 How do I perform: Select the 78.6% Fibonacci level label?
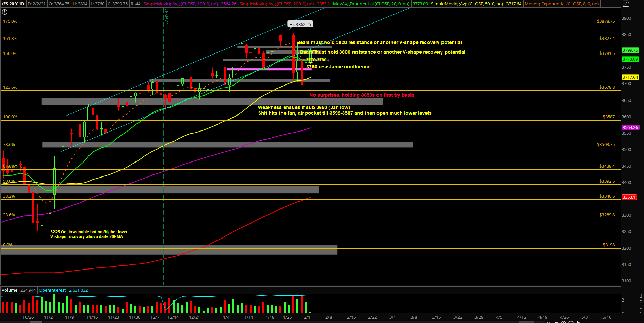pyautogui.click(x=9, y=145)
